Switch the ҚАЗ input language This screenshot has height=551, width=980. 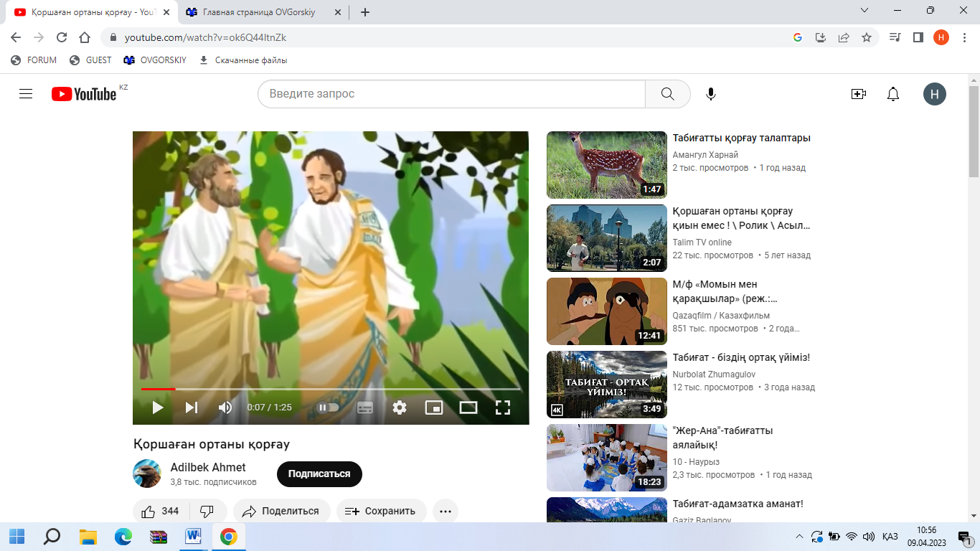(890, 537)
